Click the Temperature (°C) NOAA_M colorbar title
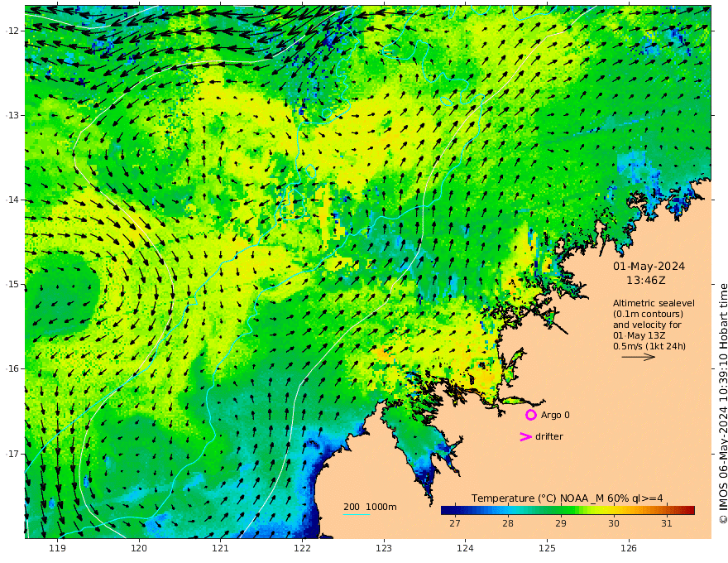The image size is (728, 563). pos(567,498)
